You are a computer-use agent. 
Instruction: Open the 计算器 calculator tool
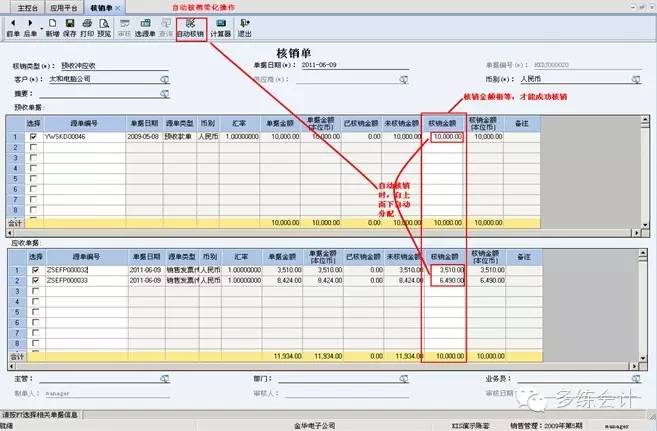(x=221, y=28)
